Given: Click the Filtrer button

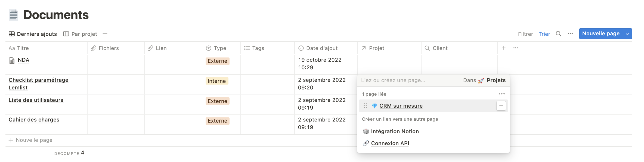Looking at the screenshot, I should pyautogui.click(x=525, y=34).
